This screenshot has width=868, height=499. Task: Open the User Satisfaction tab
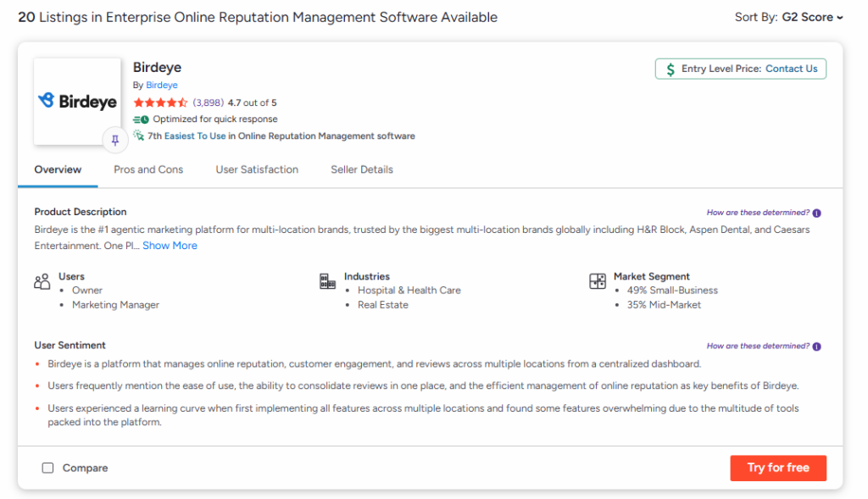[257, 169]
